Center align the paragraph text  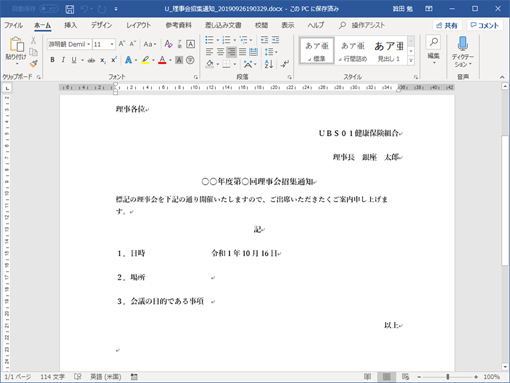[220, 52]
